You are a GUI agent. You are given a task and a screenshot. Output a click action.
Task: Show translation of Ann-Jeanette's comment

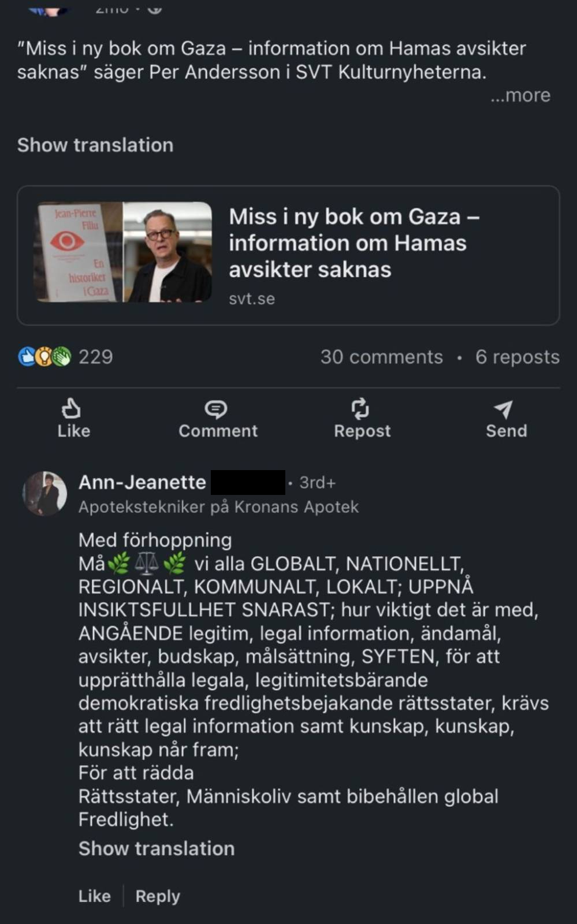click(157, 848)
